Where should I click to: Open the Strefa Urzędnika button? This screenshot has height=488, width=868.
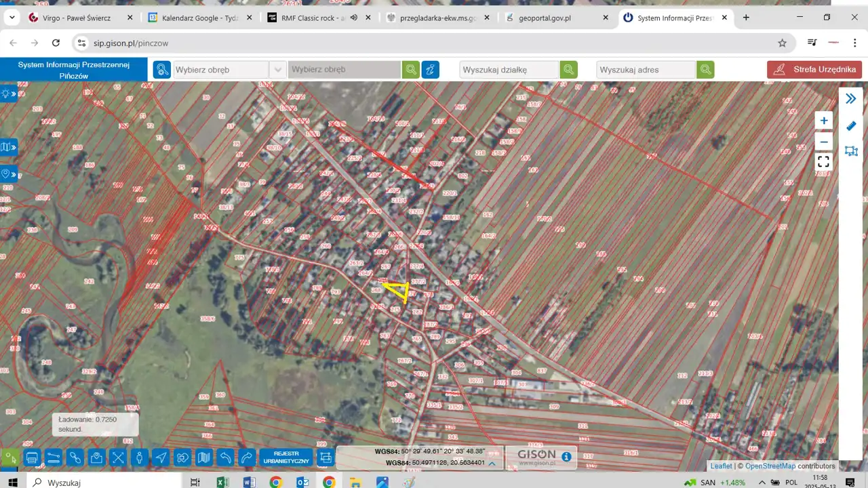814,69
